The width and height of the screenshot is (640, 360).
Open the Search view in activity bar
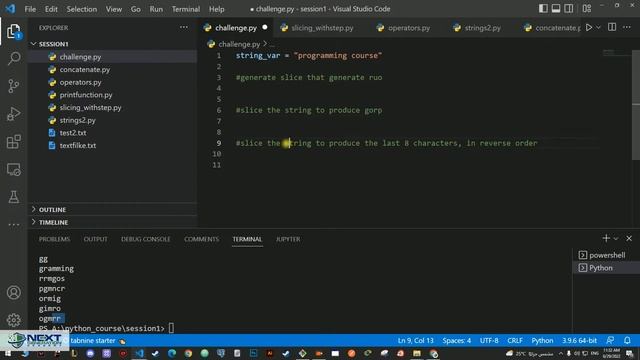tap(13, 58)
